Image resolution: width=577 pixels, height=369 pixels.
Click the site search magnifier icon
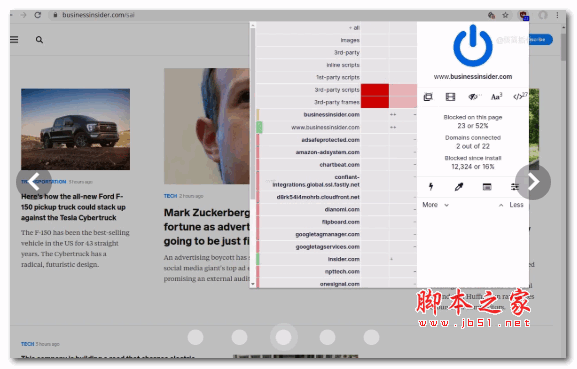click(39, 40)
